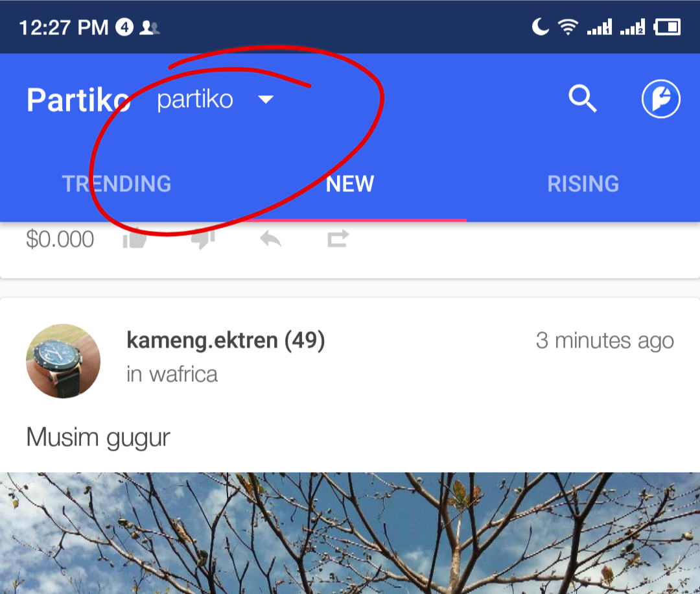Image resolution: width=700 pixels, height=594 pixels.
Task: Tap the reply arrow icon
Action: click(270, 239)
